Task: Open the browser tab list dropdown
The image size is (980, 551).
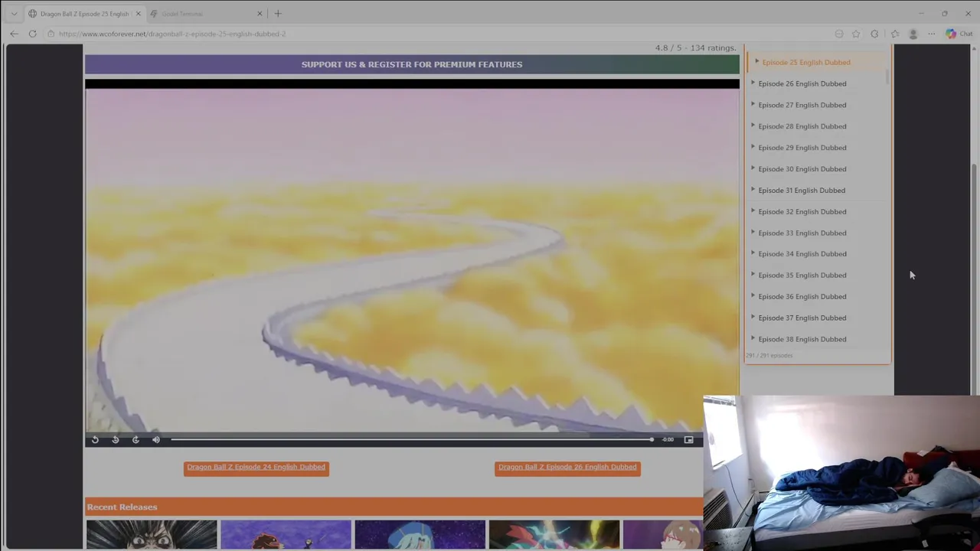Action: (14, 13)
